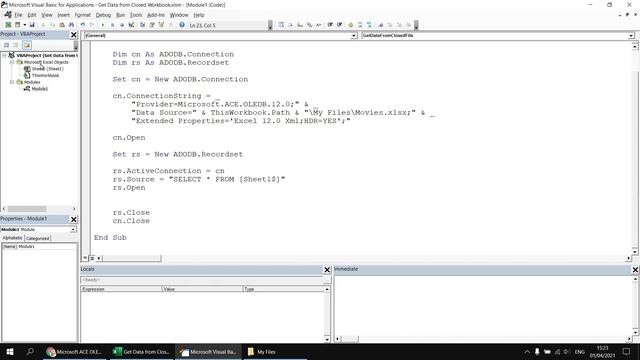The width and height of the screenshot is (640, 360).
Task: Comment out the selected block
Action: 360,25
